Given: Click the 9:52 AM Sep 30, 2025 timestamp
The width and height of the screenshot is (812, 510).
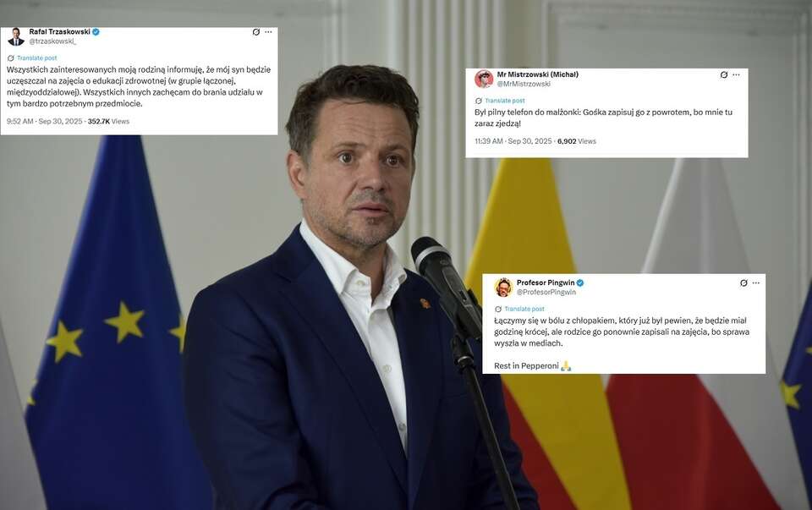Looking at the screenshot, I should 45,121.
